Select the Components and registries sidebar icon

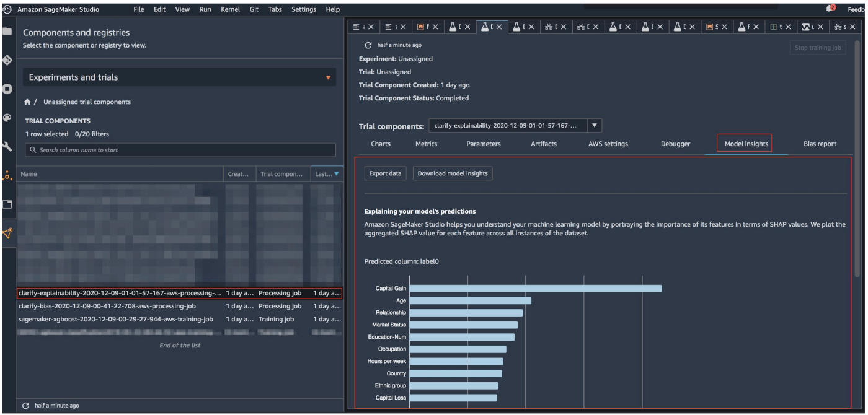click(x=8, y=233)
